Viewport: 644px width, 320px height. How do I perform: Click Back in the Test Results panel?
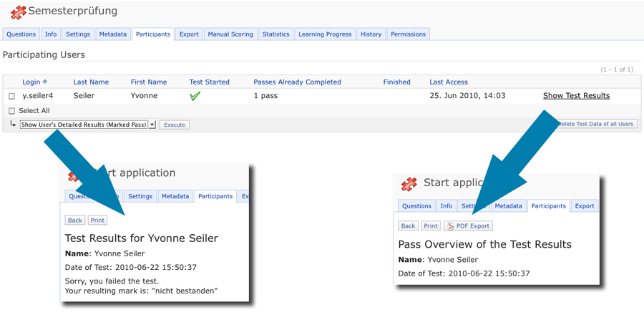75,220
